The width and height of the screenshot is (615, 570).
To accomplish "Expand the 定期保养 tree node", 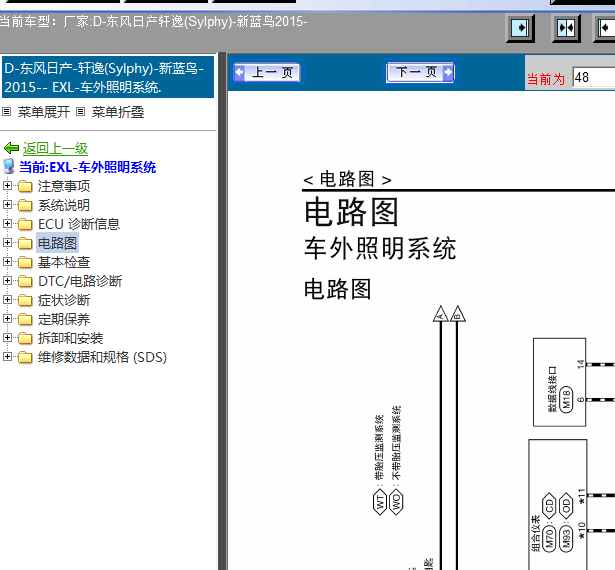I will coord(7,319).
